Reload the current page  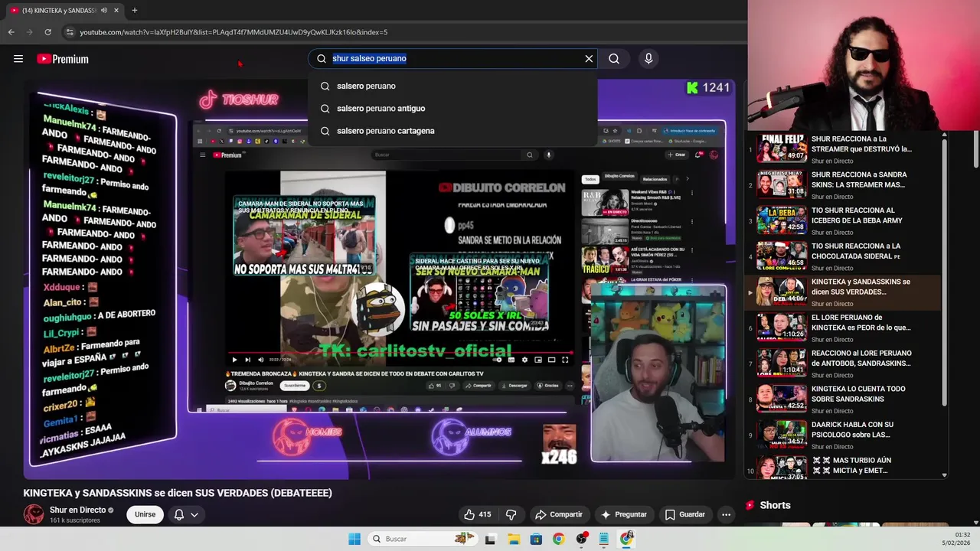coord(47,32)
